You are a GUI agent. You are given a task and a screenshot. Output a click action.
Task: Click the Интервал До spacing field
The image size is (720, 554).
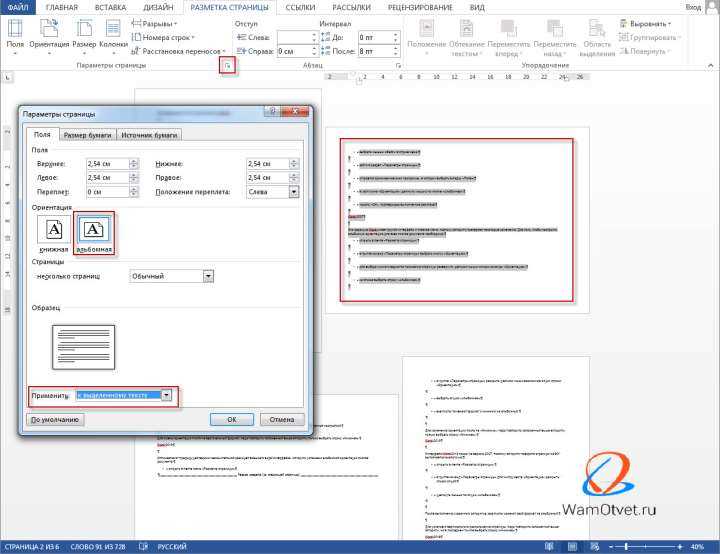pyautogui.click(x=375, y=37)
